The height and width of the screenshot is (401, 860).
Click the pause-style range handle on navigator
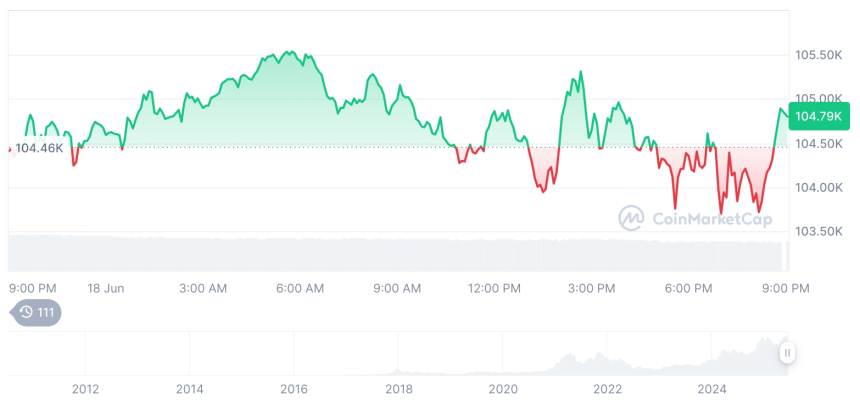pos(788,353)
